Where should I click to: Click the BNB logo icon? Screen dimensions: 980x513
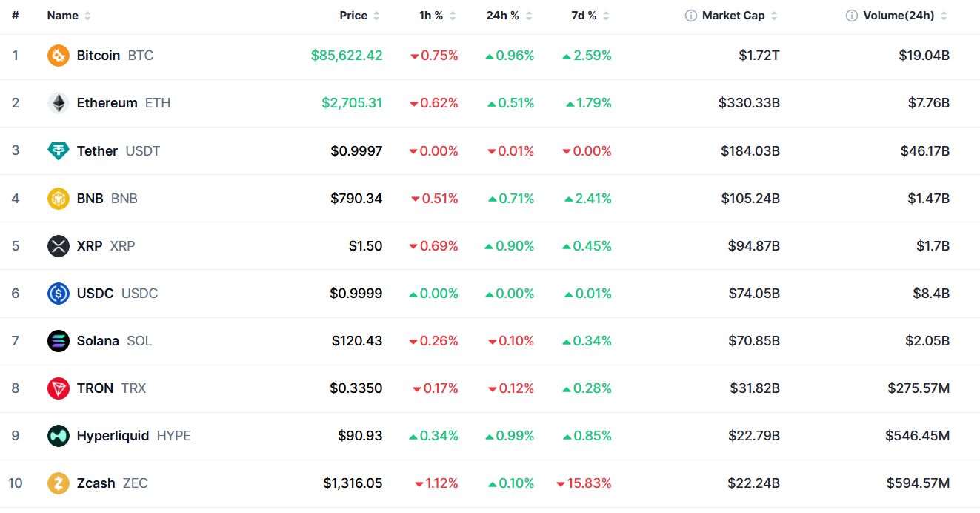(x=59, y=198)
